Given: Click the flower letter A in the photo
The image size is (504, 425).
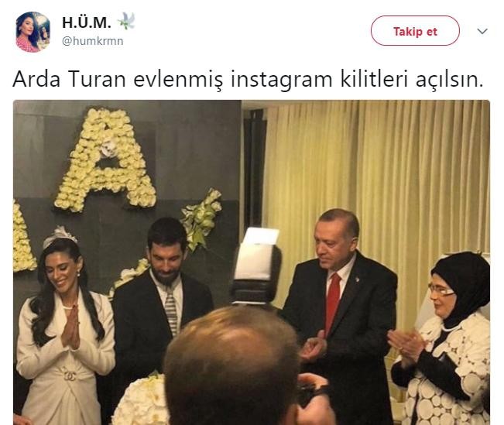Looking at the screenshot, I should (x=106, y=159).
